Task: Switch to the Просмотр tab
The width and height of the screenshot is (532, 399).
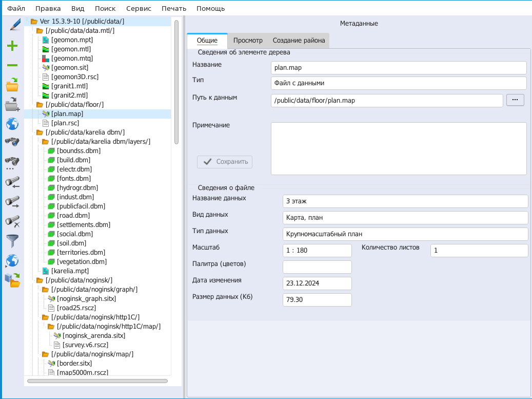Action: coord(248,41)
